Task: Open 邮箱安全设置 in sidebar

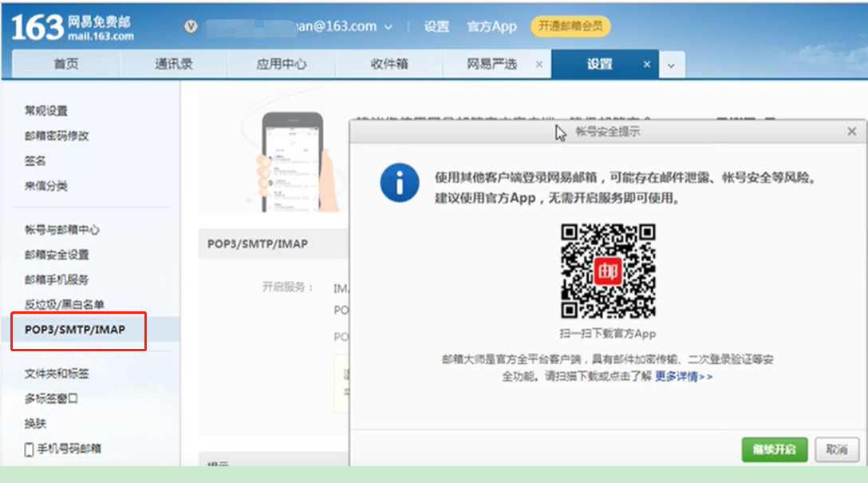Action: click(x=57, y=254)
